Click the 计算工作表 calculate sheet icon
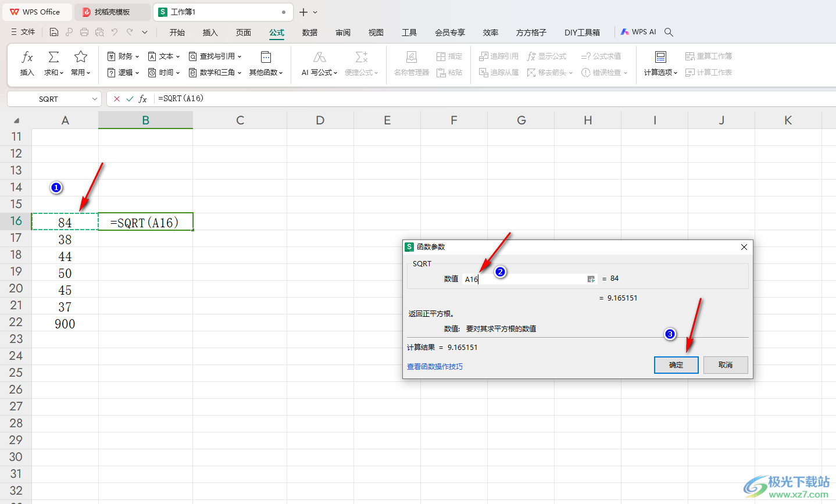The height and width of the screenshot is (504, 836). [x=690, y=73]
